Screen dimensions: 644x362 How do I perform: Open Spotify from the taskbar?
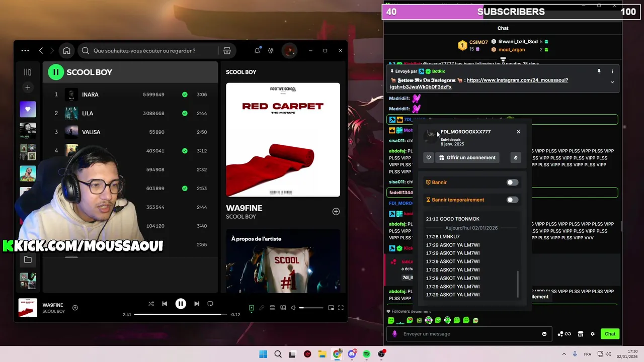(367, 354)
